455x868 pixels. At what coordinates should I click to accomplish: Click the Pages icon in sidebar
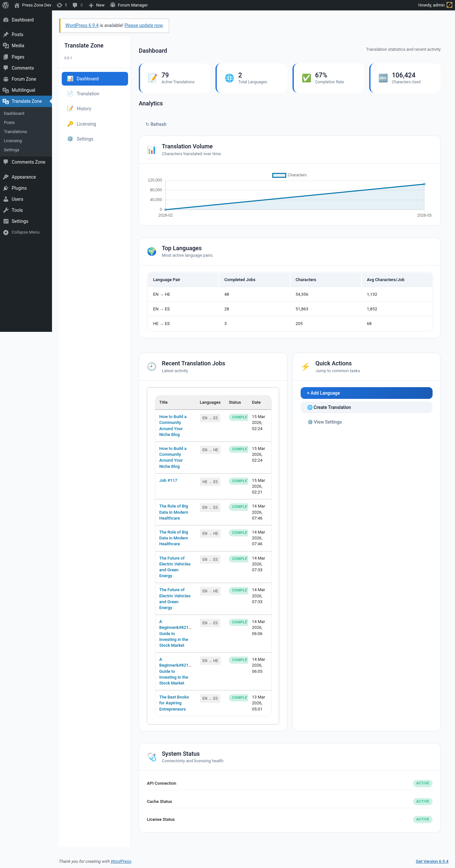coord(6,57)
